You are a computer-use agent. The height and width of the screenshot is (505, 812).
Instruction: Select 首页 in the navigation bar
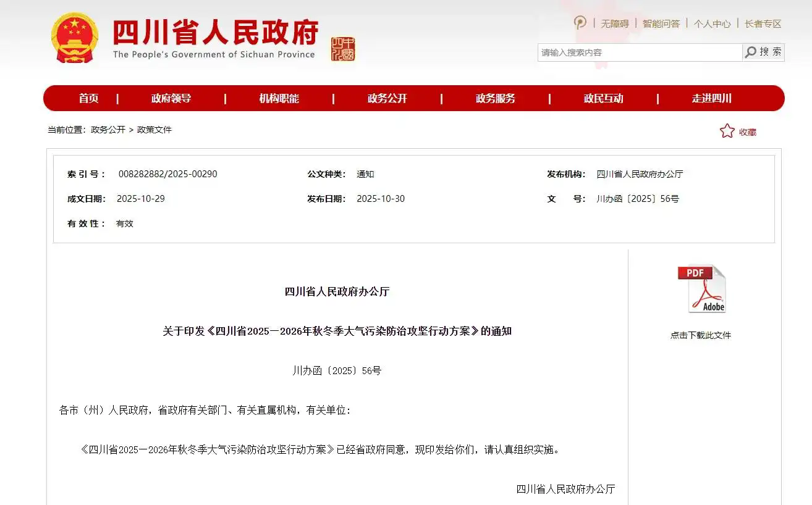tap(88, 98)
